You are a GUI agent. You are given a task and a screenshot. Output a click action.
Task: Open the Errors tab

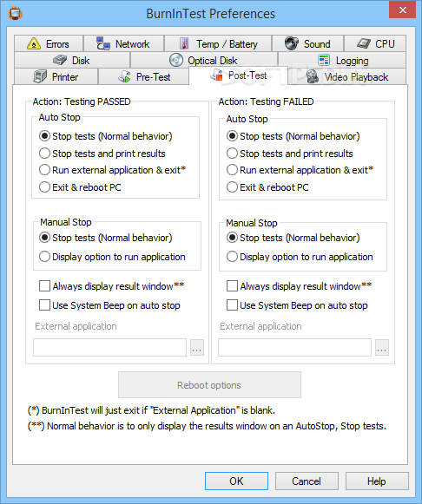coord(49,43)
